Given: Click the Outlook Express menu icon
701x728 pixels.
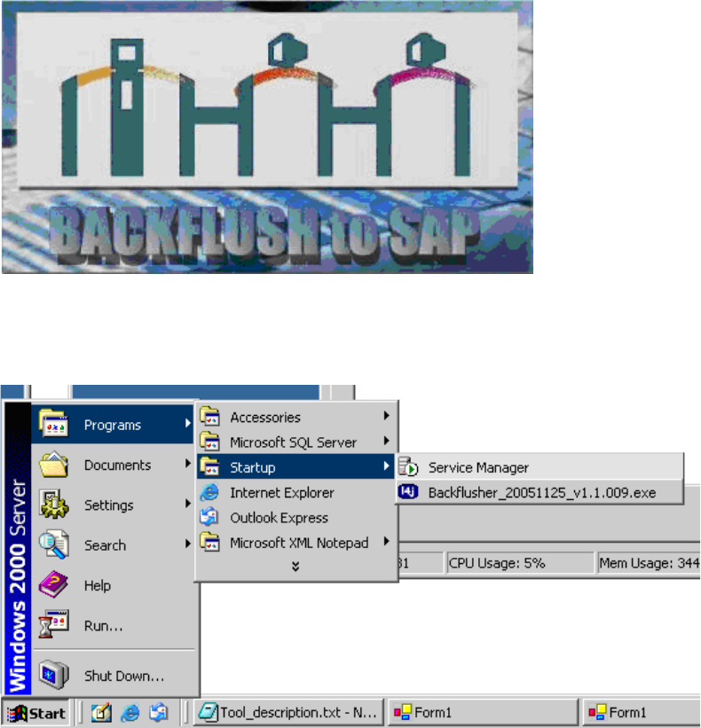Looking at the screenshot, I should 210,517.
